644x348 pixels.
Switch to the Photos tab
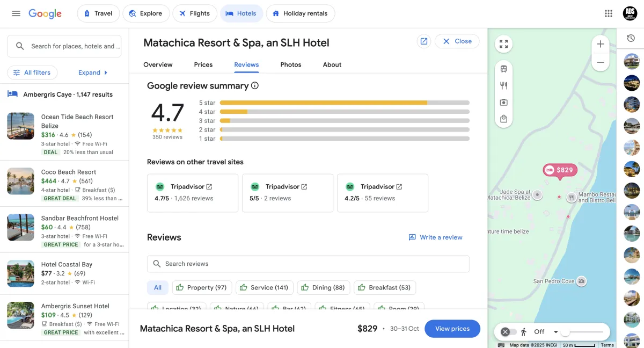[291, 64]
